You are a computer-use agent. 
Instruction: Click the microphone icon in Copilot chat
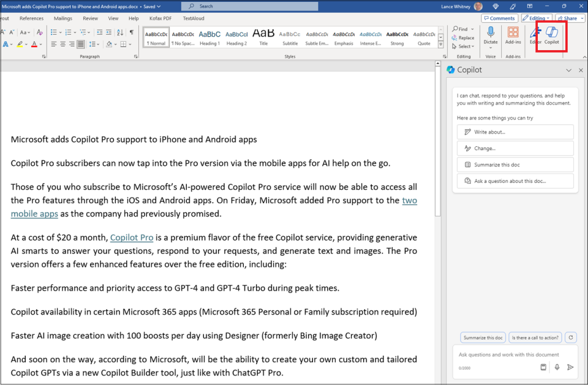(x=558, y=367)
